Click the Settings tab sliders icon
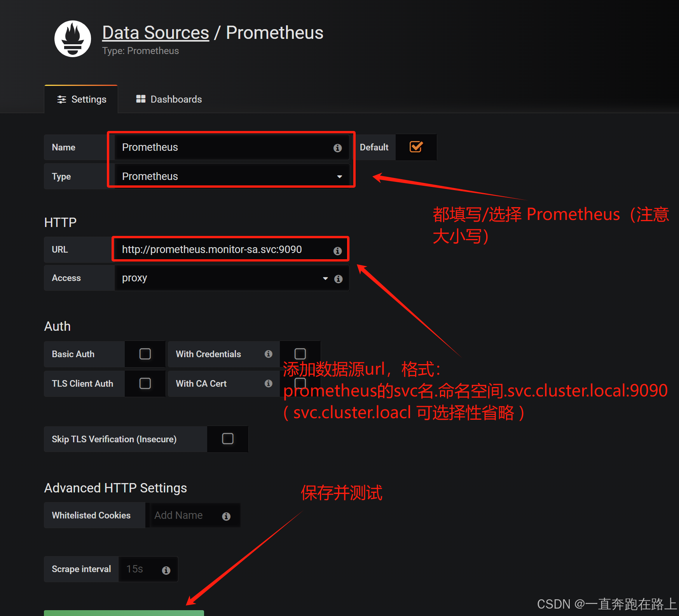The height and width of the screenshot is (616, 679). pos(61,99)
